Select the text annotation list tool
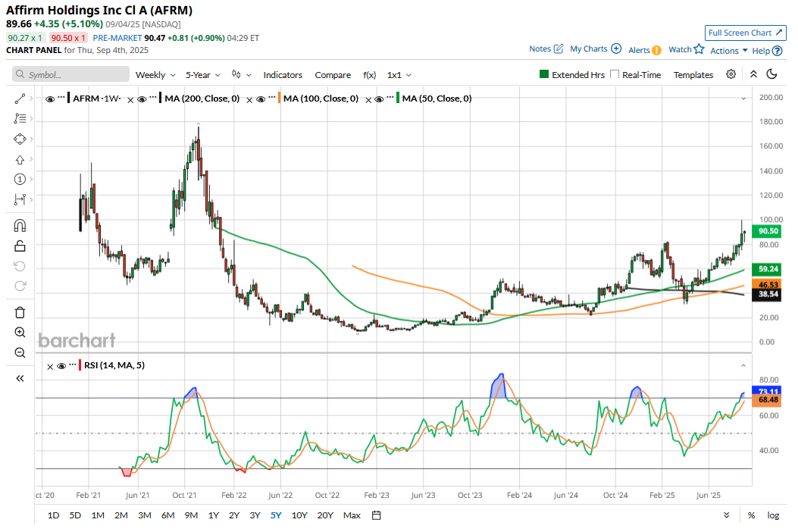The image size is (798, 532). (20, 119)
